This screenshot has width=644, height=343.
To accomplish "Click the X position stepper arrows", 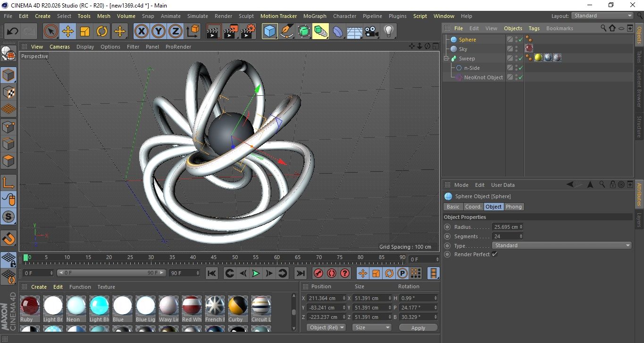I will [343, 298].
